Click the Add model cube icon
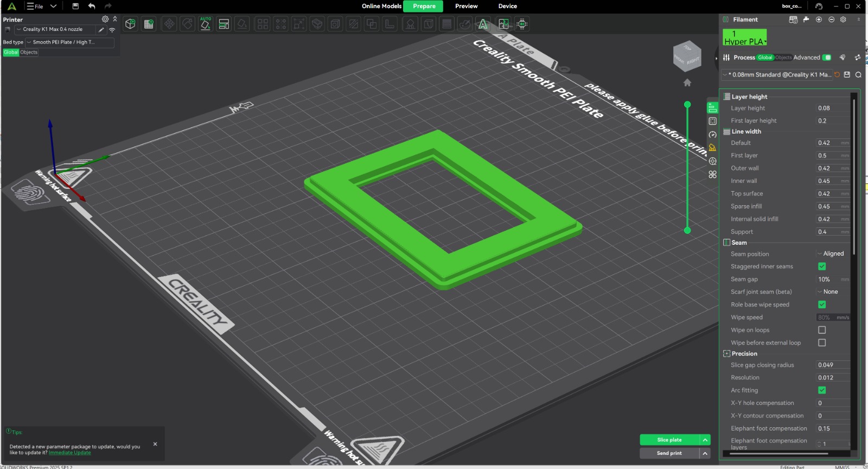Image resolution: width=868 pixels, height=469 pixels. point(130,24)
